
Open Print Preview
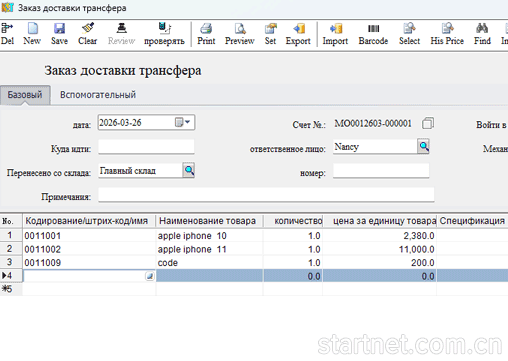(x=240, y=33)
